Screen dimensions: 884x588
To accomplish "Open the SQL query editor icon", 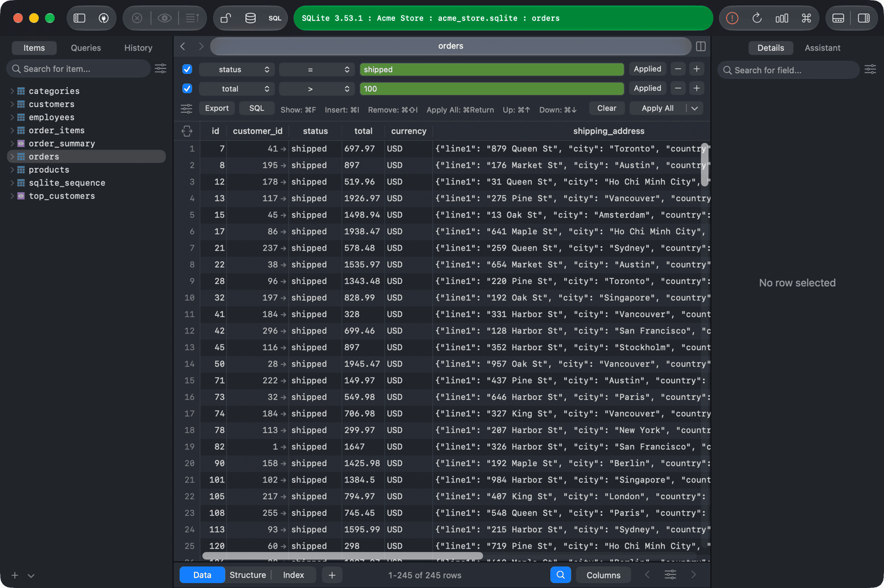I will click(275, 18).
